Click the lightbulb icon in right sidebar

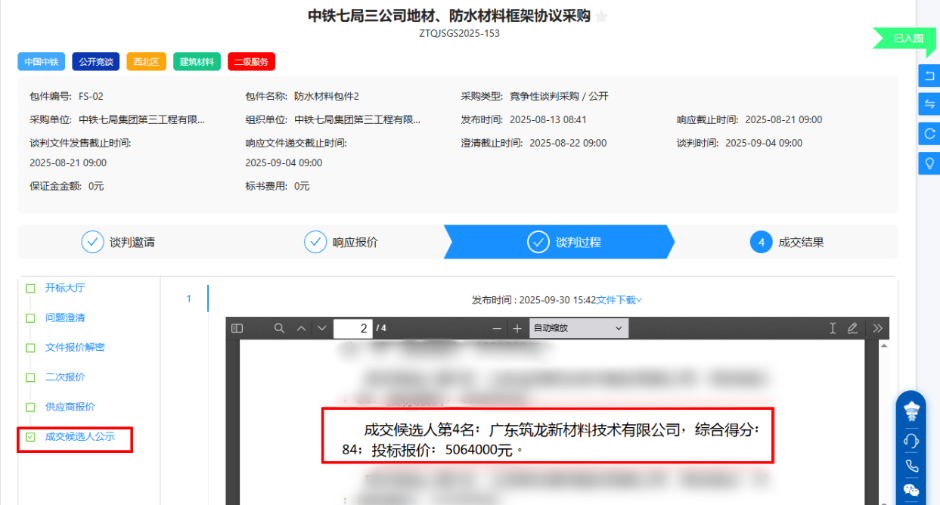coord(929,162)
